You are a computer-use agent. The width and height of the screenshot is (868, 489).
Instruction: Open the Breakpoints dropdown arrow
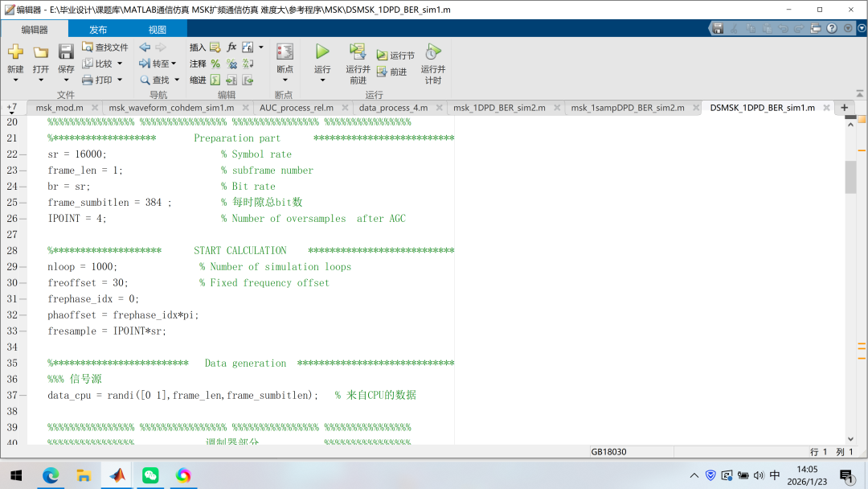click(285, 80)
